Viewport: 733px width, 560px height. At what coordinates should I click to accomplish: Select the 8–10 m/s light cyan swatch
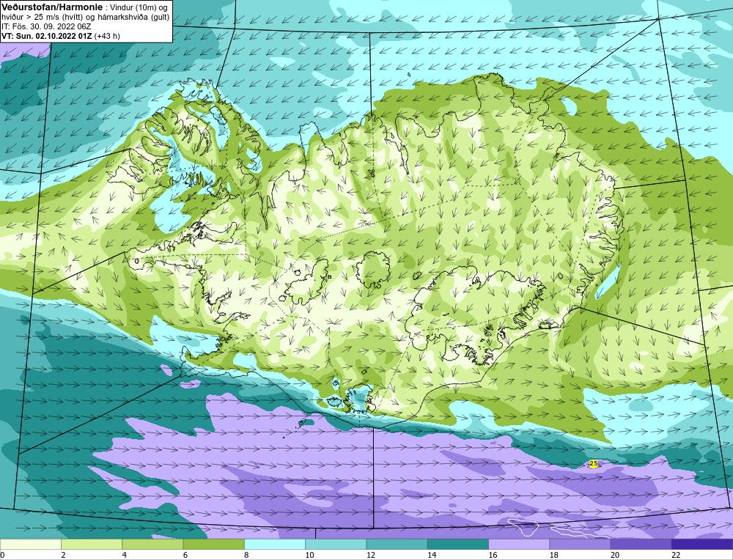[275, 544]
